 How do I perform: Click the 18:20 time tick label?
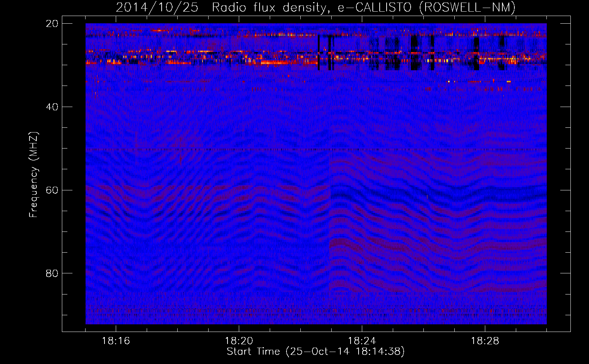click(239, 341)
